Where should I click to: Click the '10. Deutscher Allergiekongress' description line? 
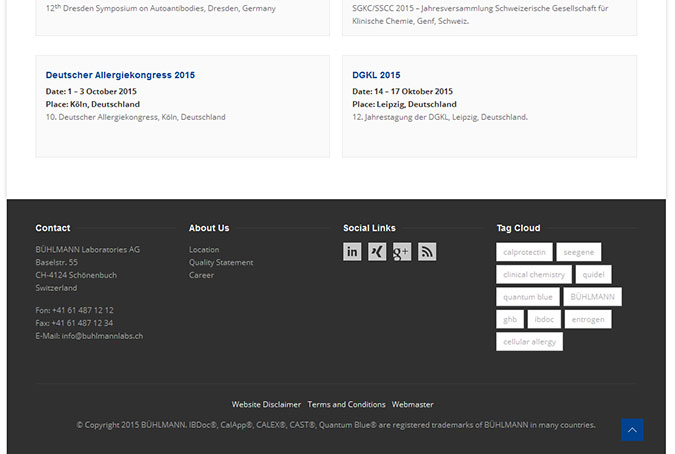tap(136, 117)
